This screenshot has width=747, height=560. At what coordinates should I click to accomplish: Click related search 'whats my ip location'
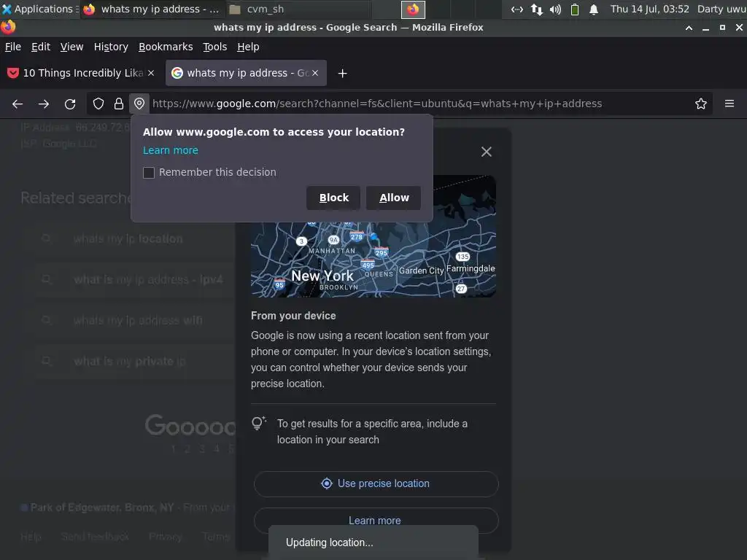pos(128,239)
